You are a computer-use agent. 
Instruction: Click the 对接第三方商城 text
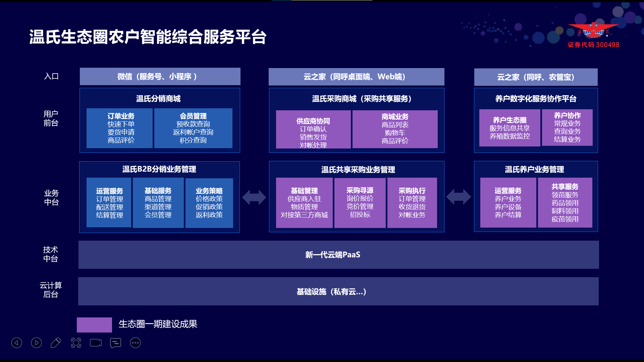[x=304, y=215]
